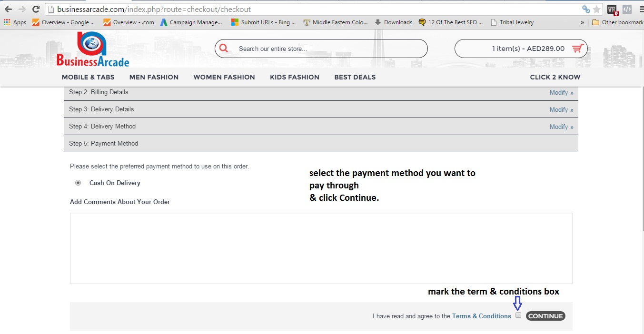This screenshot has width=644, height=334.
Task: Select the Cash On Delivery radio button
Action: (x=78, y=183)
